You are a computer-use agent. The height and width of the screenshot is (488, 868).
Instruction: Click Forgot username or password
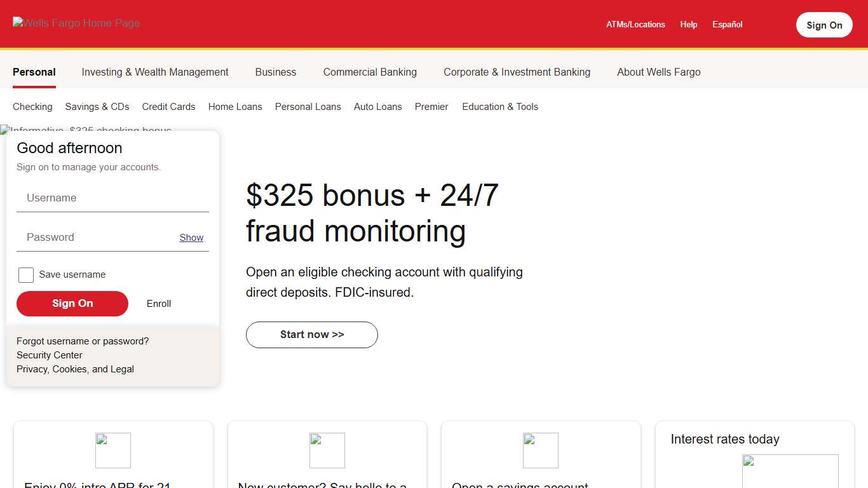tap(82, 341)
